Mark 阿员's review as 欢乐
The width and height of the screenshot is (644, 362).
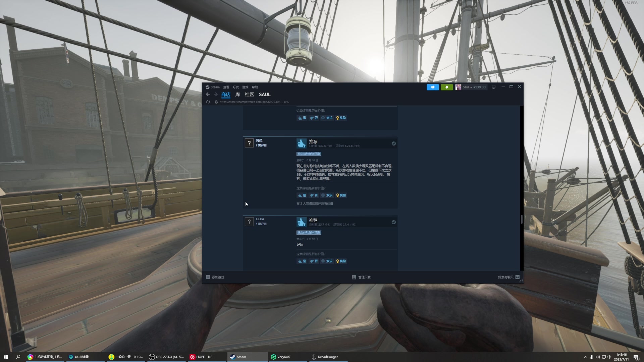[327, 195]
